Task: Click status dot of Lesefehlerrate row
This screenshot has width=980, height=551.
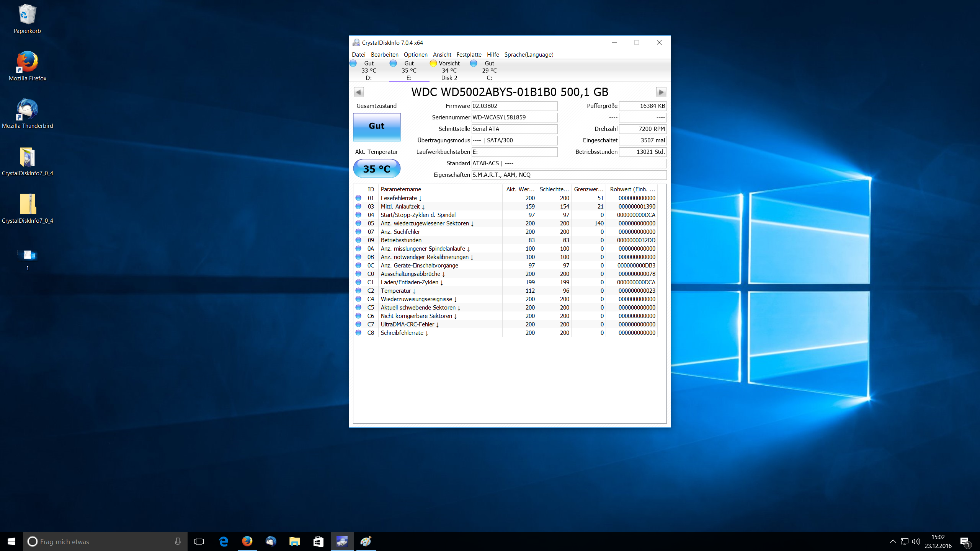Action: 358,198
